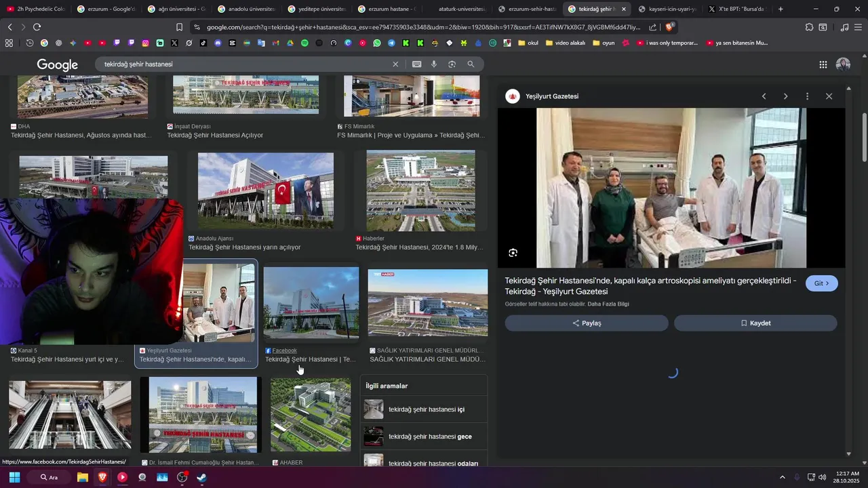Show hidden system tray icons
The height and width of the screenshot is (488, 868).
coord(782,477)
